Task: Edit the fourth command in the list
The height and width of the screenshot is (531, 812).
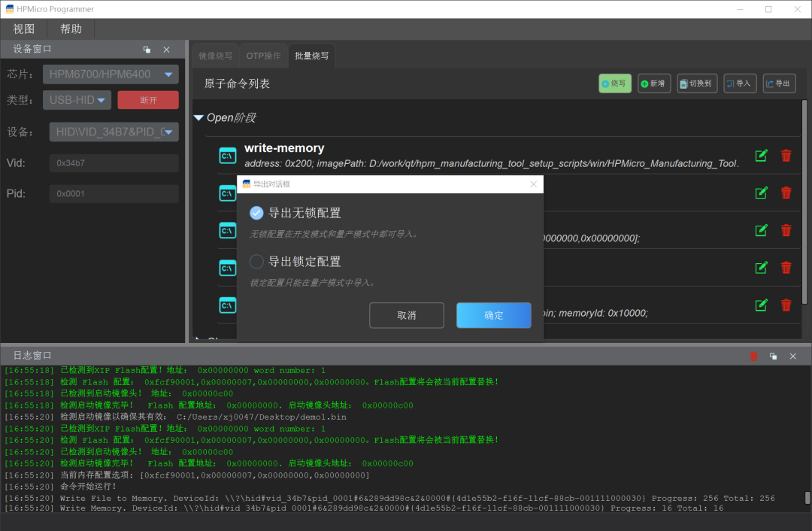Action: (x=761, y=267)
